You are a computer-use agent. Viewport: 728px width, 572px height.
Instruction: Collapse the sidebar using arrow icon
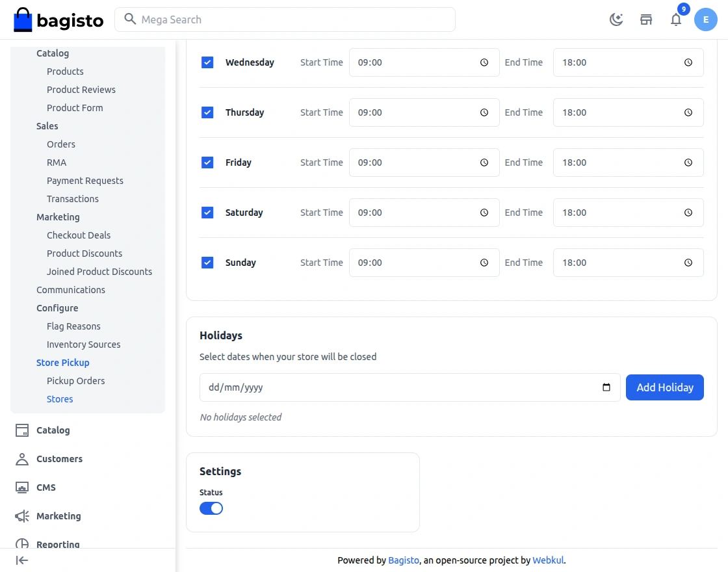(x=22, y=560)
